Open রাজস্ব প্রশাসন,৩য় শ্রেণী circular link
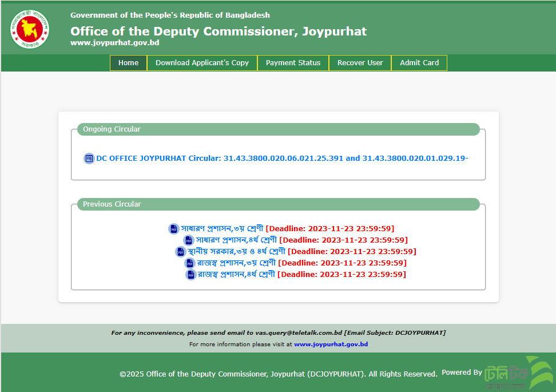Image resolution: width=556 pixels, height=392 pixels. (x=237, y=263)
